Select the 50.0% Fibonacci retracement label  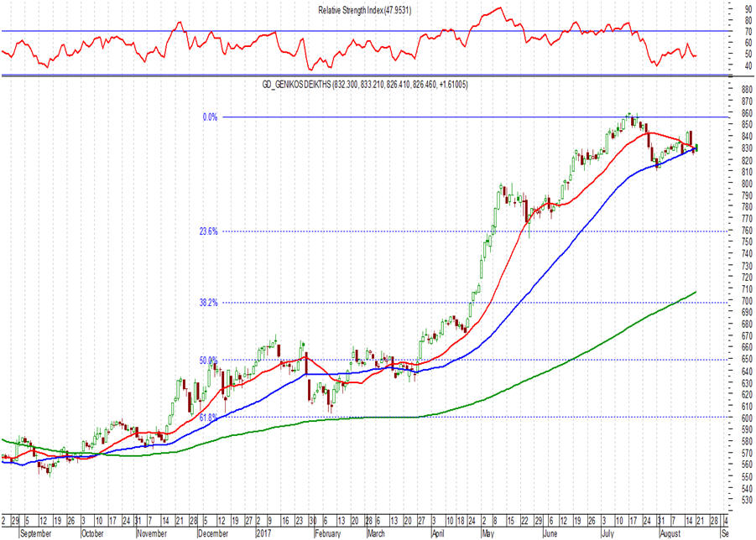(209, 361)
